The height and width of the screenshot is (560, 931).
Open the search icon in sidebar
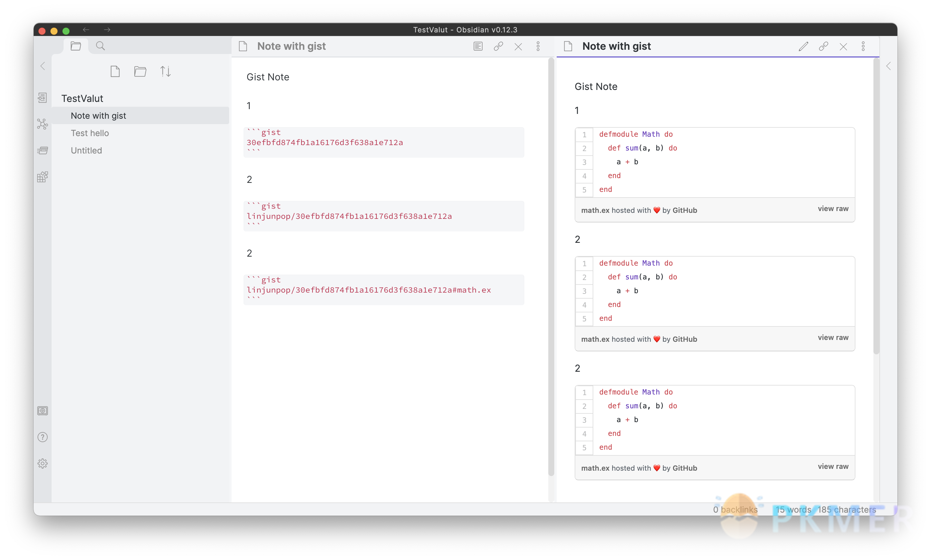[100, 46]
